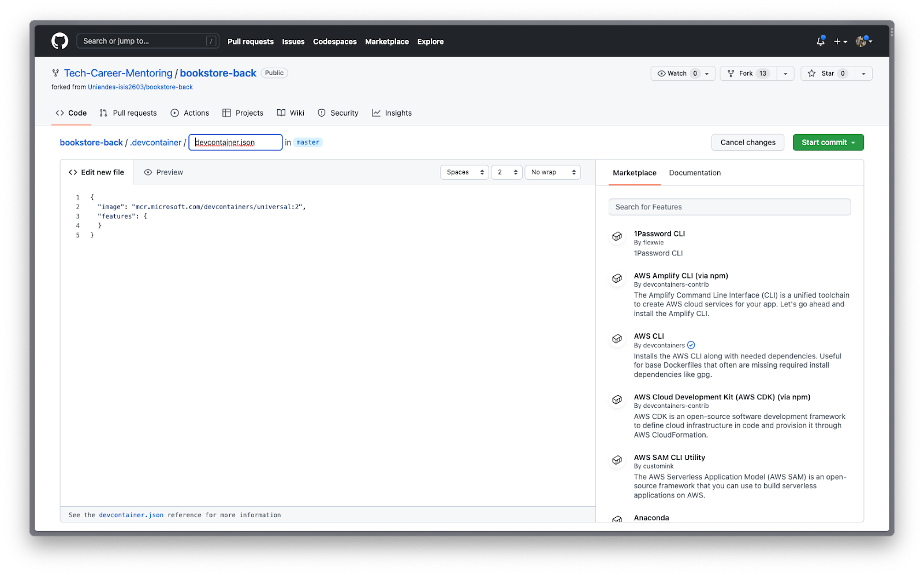Viewport: 924px width, 575px height.
Task: Select the Marketplace features tab
Action: tap(635, 173)
